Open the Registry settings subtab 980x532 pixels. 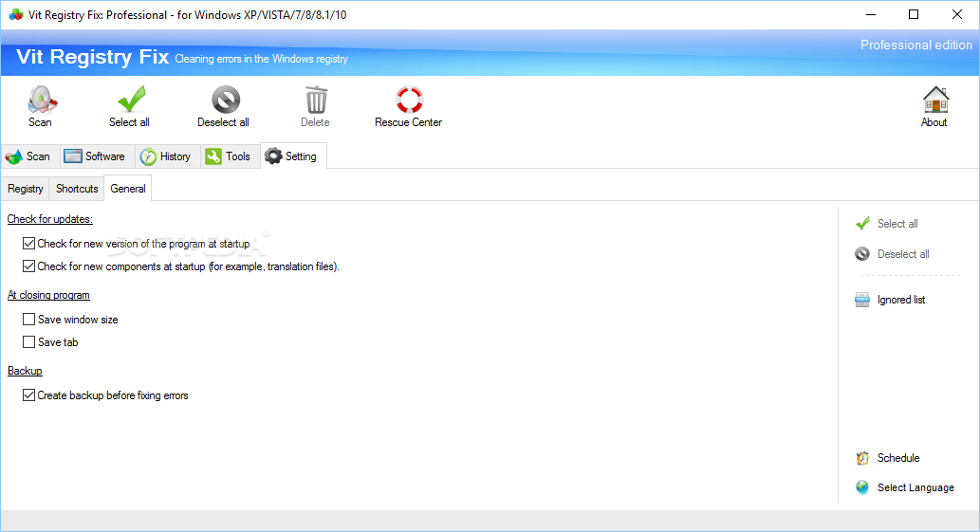click(x=26, y=189)
